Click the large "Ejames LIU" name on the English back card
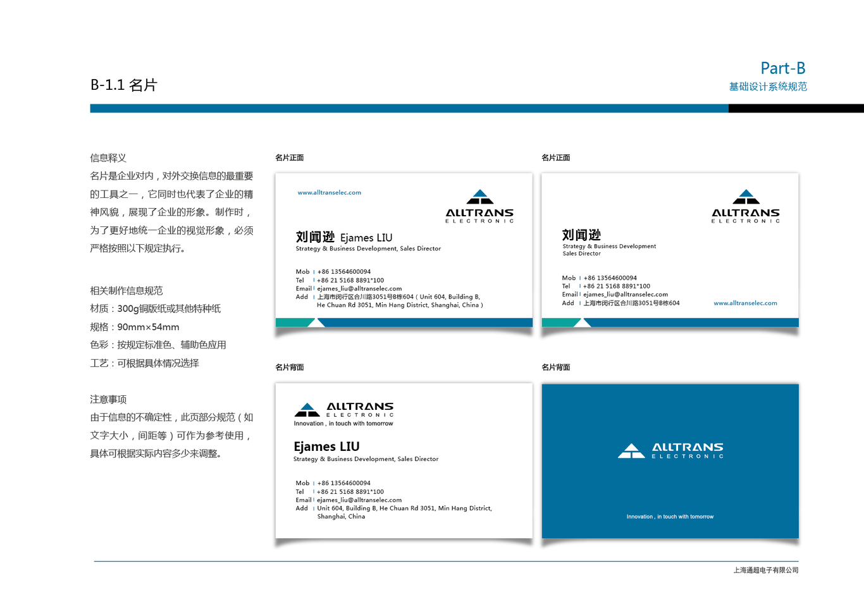Screen dimensions: 864x616 (x=326, y=447)
